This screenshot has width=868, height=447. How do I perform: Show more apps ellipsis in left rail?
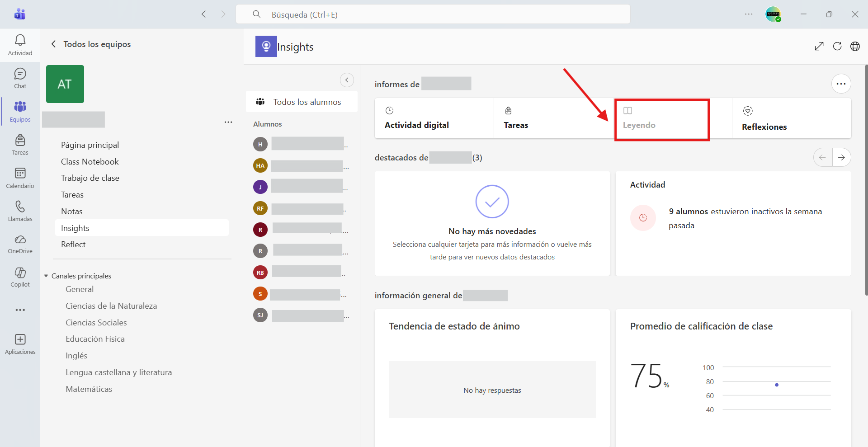tap(20, 310)
